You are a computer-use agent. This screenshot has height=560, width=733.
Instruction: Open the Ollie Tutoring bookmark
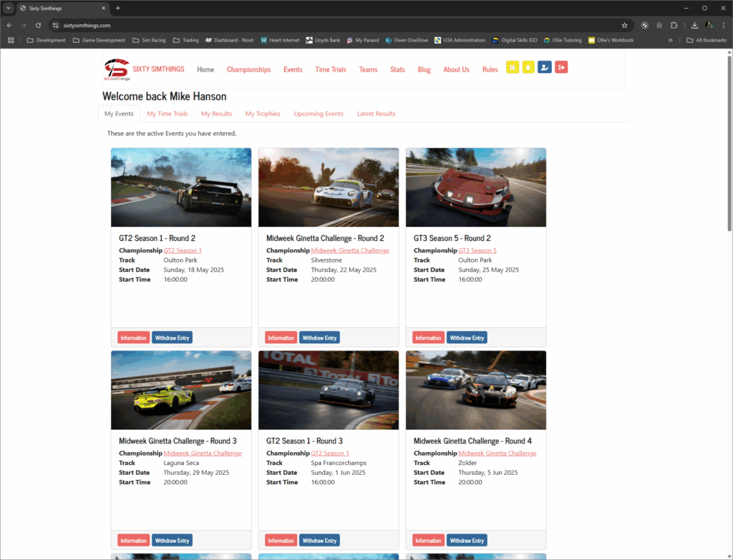(563, 40)
